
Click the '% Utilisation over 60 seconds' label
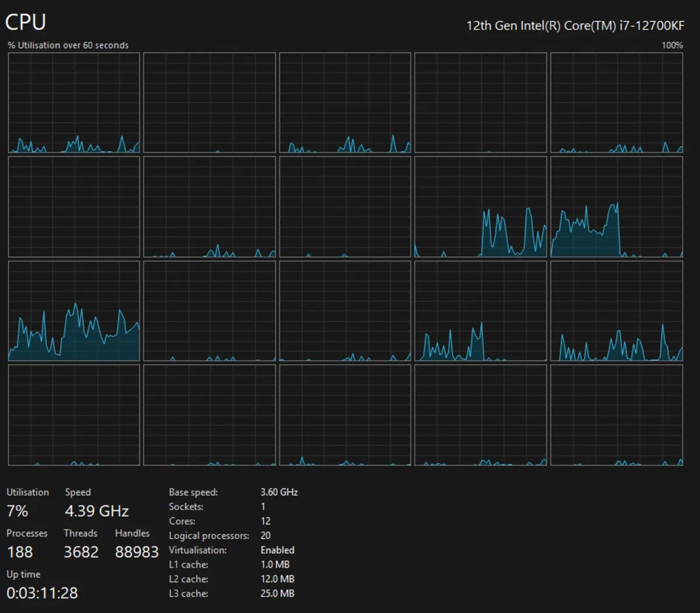(x=68, y=45)
